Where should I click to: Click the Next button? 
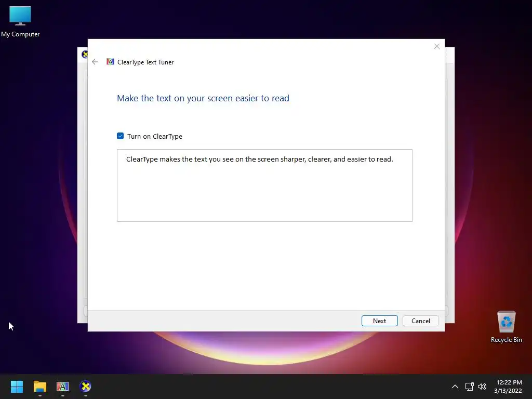379,321
